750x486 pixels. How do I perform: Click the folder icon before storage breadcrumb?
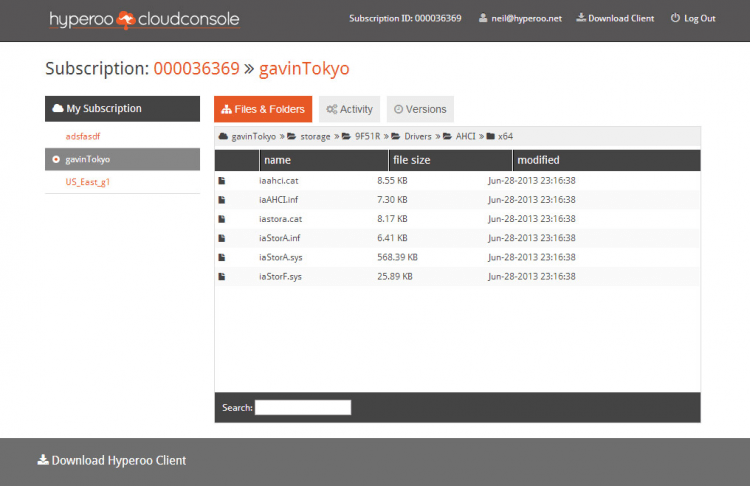pyautogui.click(x=291, y=136)
